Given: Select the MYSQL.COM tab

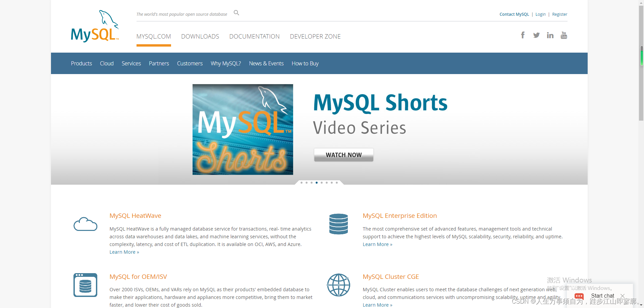Looking at the screenshot, I should click(x=154, y=37).
